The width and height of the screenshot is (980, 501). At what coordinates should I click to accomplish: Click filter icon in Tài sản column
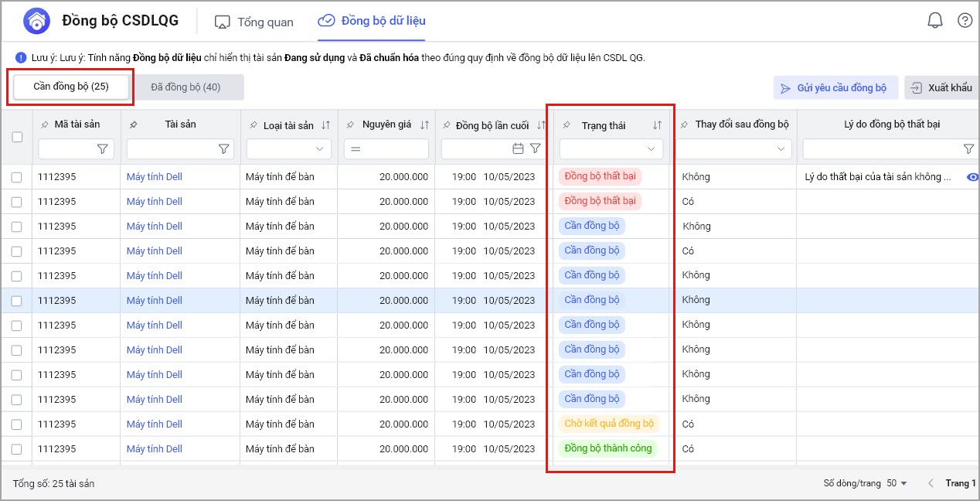coord(223,149)
